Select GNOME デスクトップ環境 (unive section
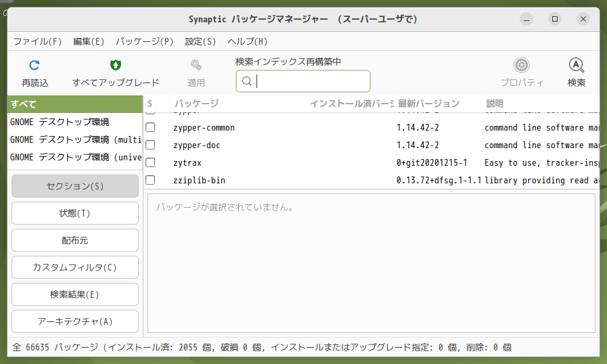The width and height of the screenshot is (607, 364). point(75,157)
